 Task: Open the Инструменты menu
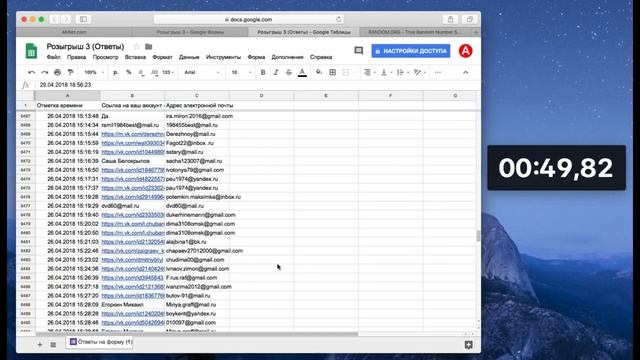[x=223, y=57]
